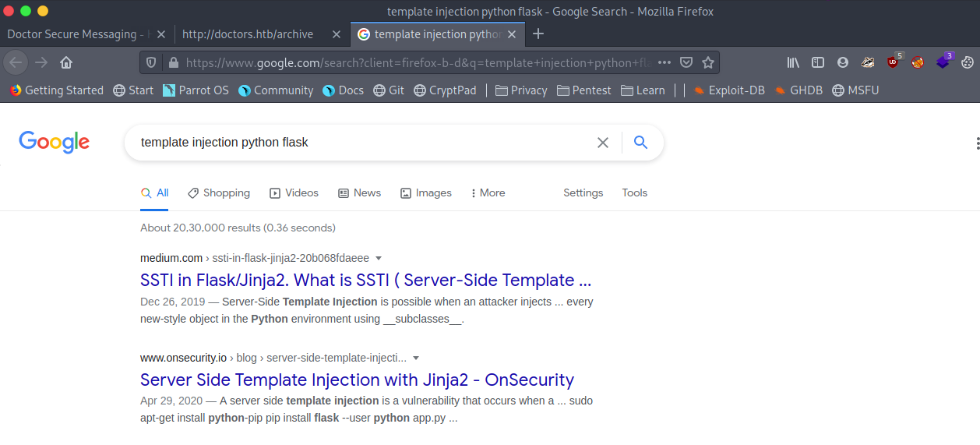980x445 pixels.
Task: Expand the medium.com result dropdown arrow
Action: coord(379,258)
